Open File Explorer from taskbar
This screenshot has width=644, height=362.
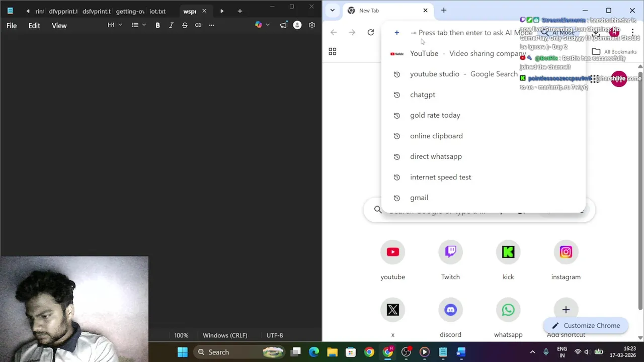pyautogui.click(x=332, y=352)
